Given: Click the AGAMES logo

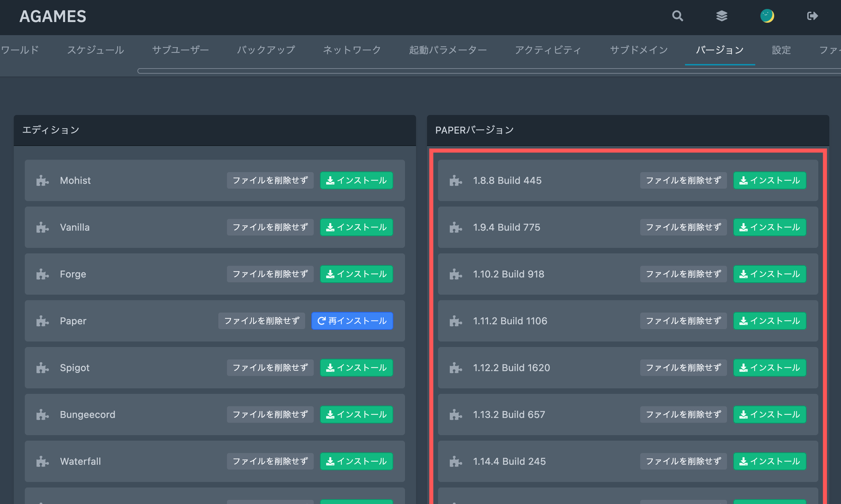Looking at the screenshot, I should (x=53, y=16).
